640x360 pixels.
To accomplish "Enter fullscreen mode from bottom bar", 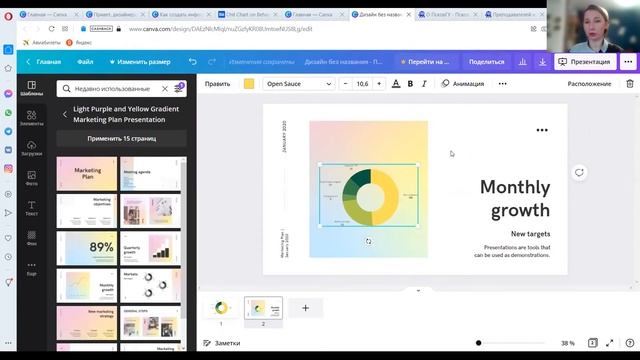I will pos(609,343).
